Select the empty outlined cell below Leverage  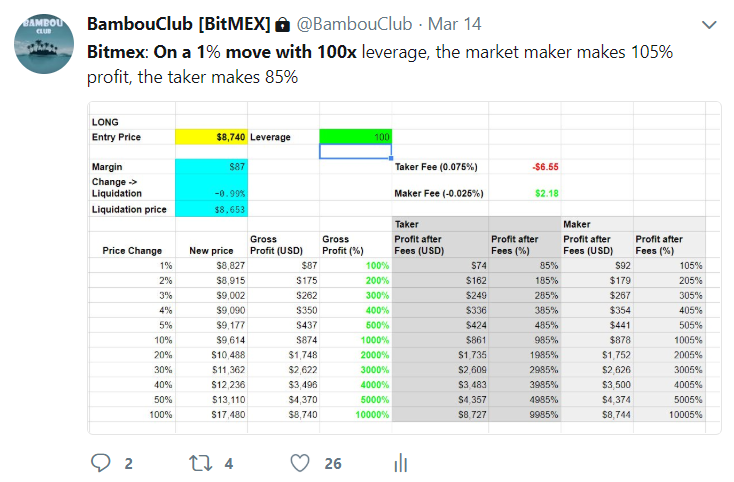point(356,151)
